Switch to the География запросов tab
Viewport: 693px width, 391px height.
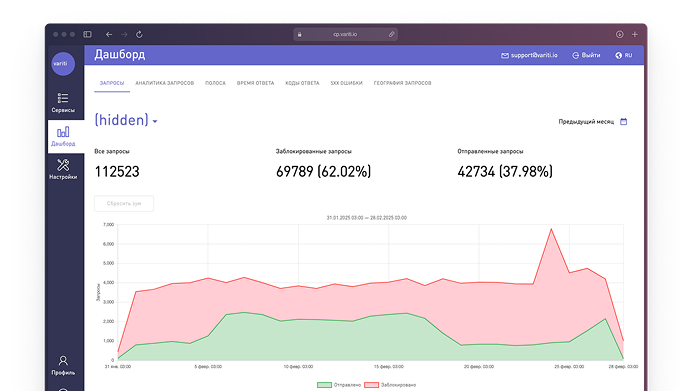coord(403,83)
